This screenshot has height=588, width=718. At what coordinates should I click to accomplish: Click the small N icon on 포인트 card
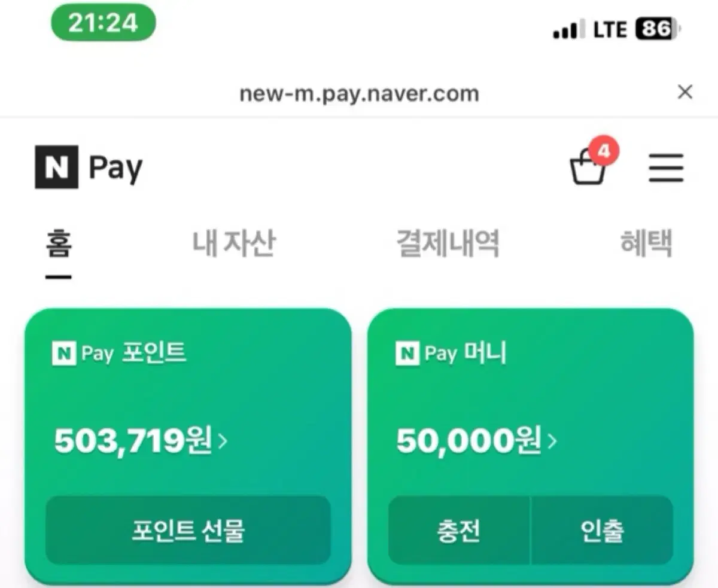point(64,353)
